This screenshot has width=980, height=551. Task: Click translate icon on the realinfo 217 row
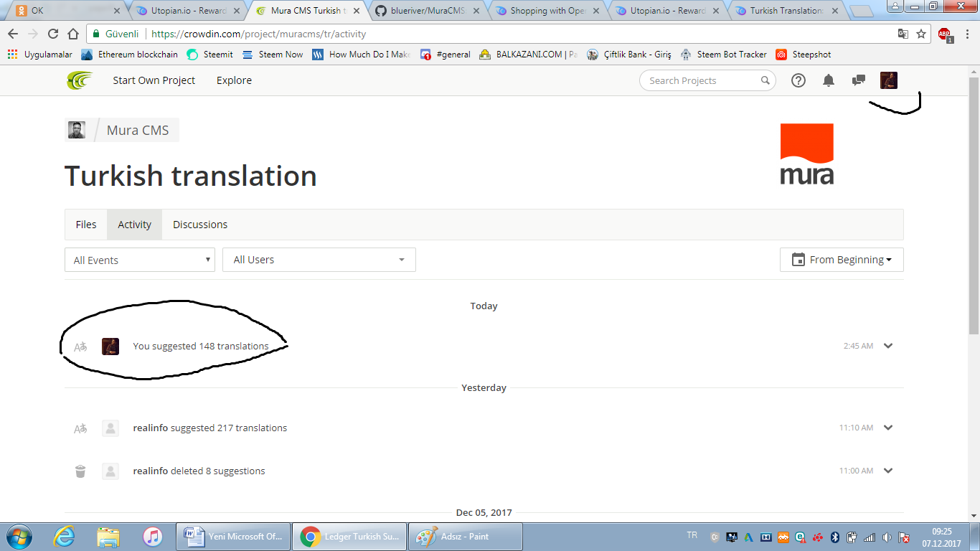[x=80, y=428]
